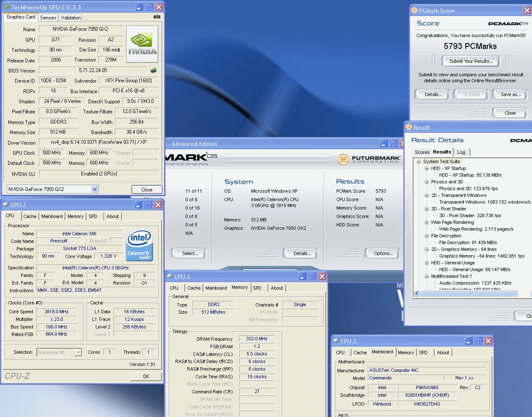Click the scroll left arrow in Result tree

point(417,293)
